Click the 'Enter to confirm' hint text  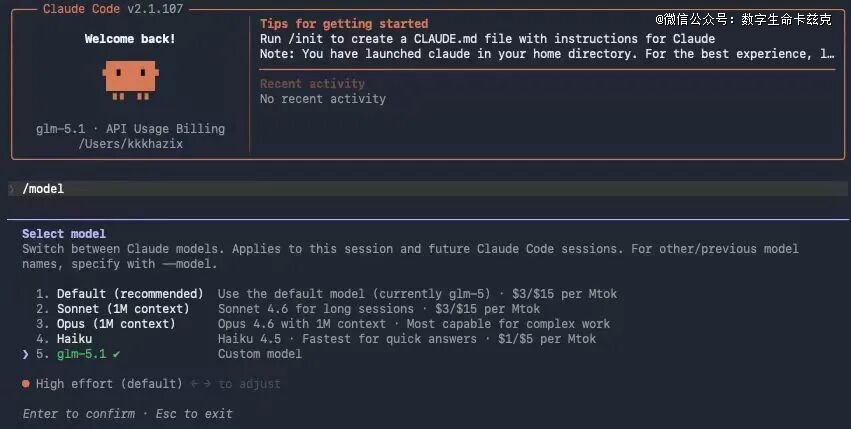tap(77, 414)
